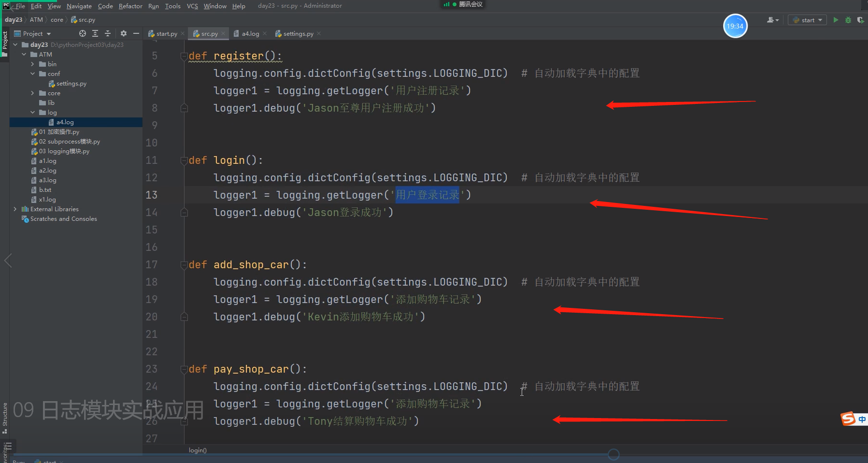Collapse the day23 root folder
868x463 pixels.
(15, 44)
